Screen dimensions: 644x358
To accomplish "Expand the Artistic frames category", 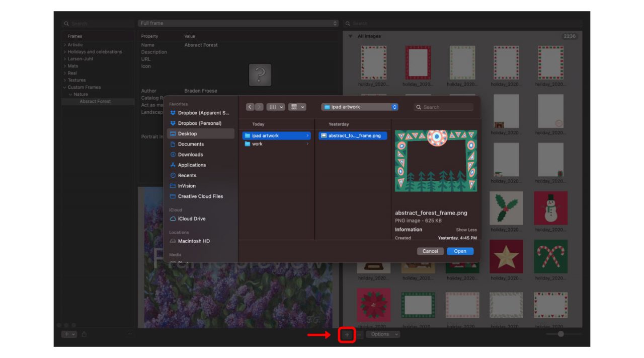I will [x=64, y=44].
